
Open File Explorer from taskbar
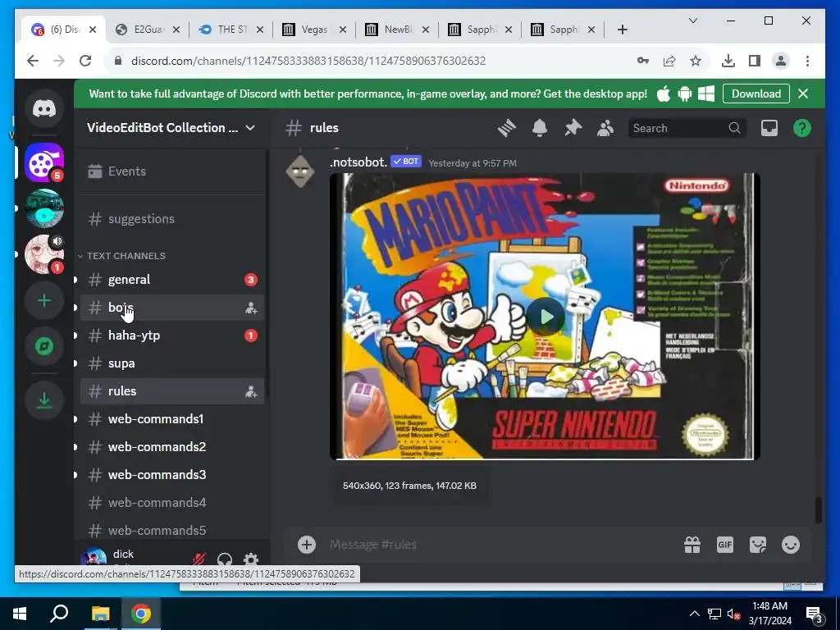(x=100, y=614)
